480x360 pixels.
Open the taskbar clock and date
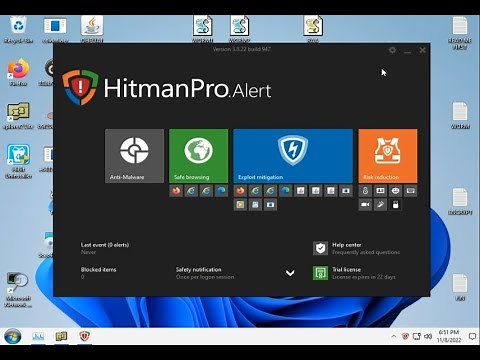pyautogui.click(x=449, y=336)
